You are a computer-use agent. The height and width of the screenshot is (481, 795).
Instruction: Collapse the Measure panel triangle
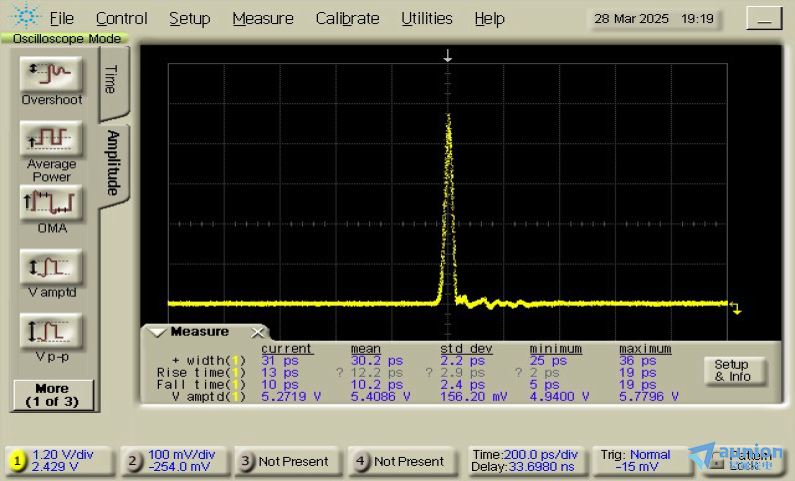(x=157, y=332)
